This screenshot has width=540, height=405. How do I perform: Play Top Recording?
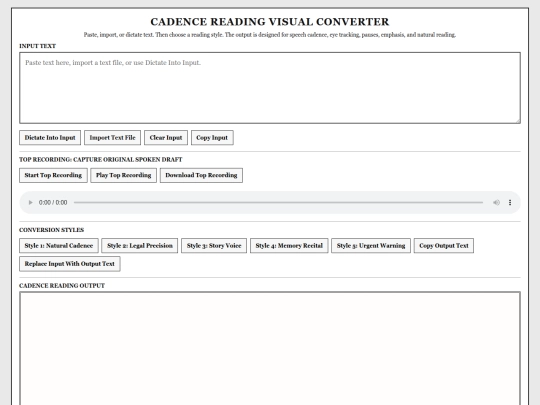(124, 175)
